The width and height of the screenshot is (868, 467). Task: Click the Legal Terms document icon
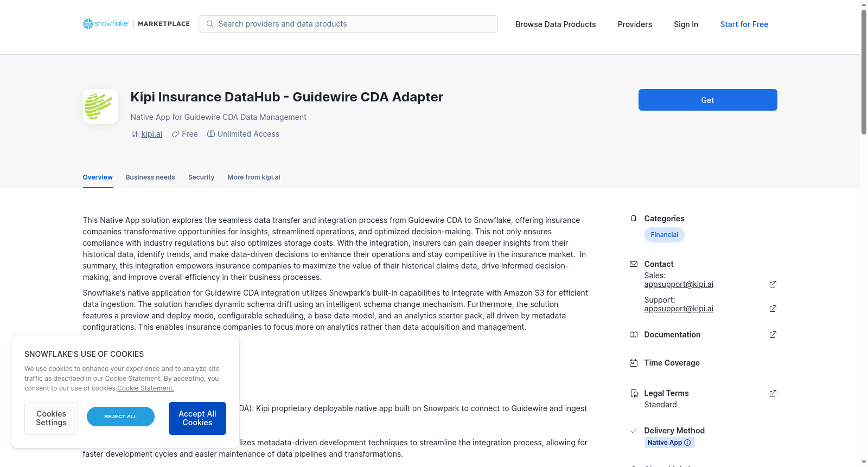[x=634, y=393]
